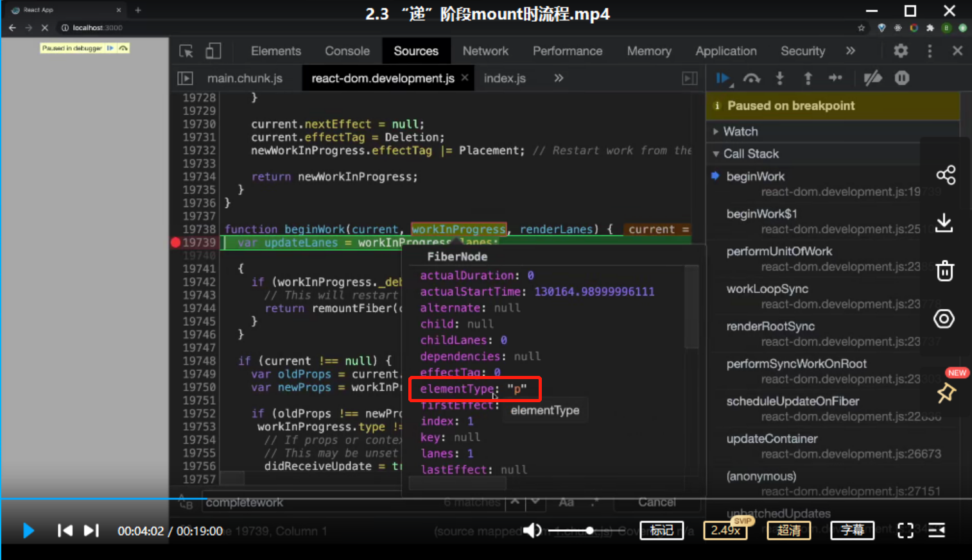This screenshot has width=972, height=560.
Task: Show more open file tabs chevron
Action: pyautogui.click(x=559, y=78)
